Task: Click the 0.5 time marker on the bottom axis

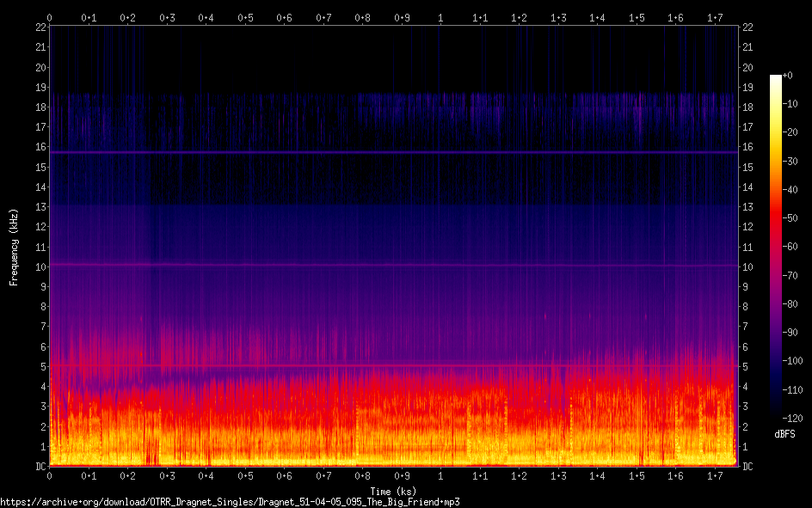Action: click(245, 476)
